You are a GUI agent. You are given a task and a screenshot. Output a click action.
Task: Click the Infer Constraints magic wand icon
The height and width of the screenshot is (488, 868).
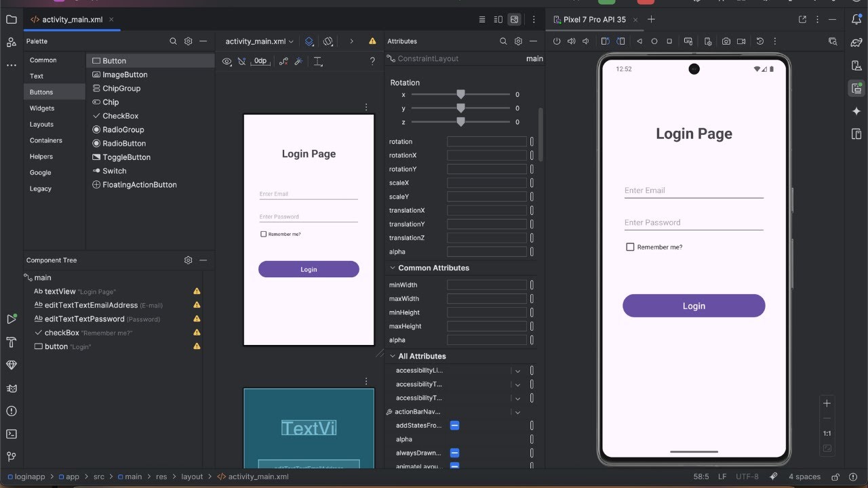298,61
